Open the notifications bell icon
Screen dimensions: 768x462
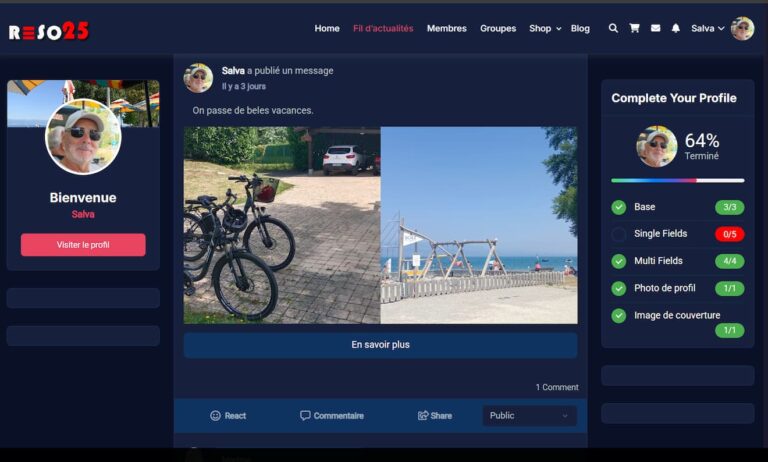tap(675, 28)
